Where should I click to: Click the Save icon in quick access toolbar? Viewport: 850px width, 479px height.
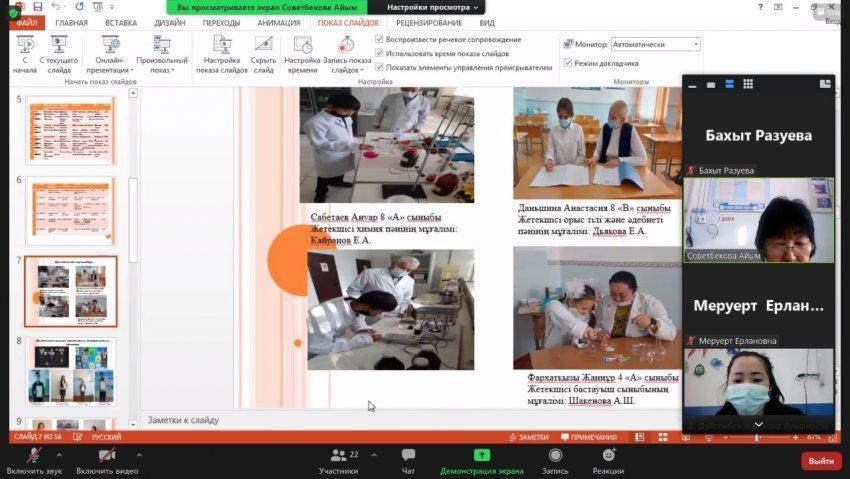point(37,7)
